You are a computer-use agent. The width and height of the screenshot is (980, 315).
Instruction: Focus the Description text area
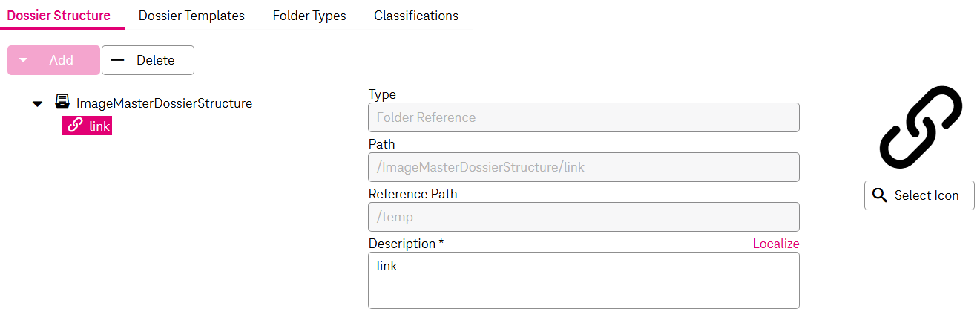583,280
